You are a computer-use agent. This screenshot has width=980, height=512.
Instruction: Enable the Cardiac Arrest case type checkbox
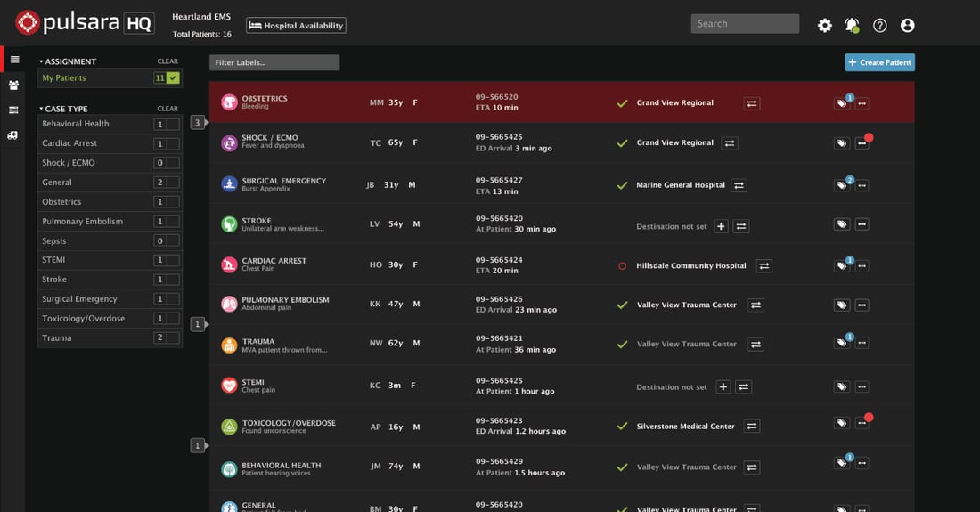point(173,143)
